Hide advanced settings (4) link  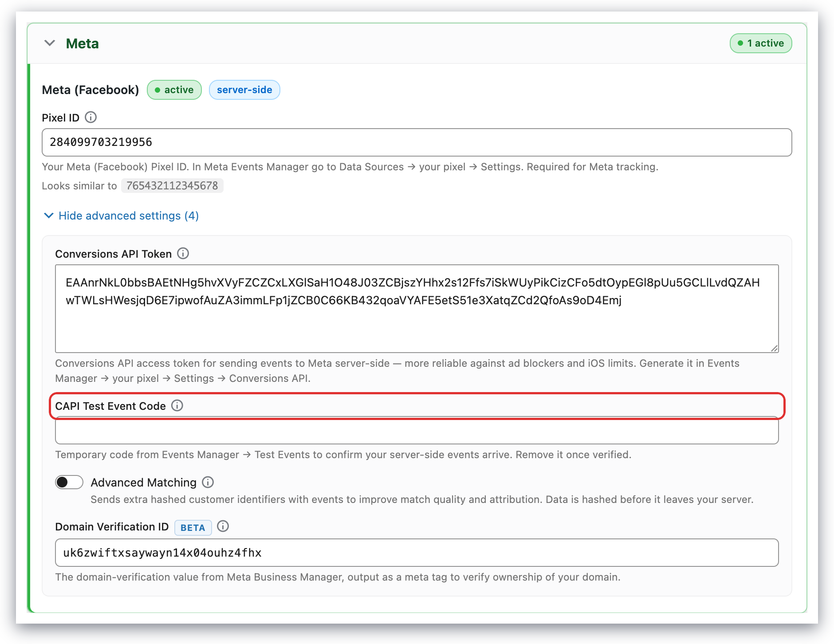pos(121,216)
